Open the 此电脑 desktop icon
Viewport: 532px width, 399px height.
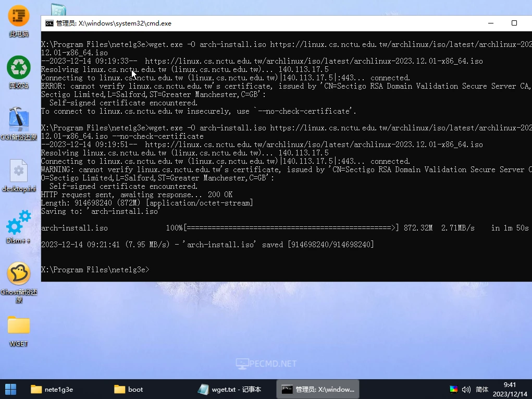[x=19, y=20]
